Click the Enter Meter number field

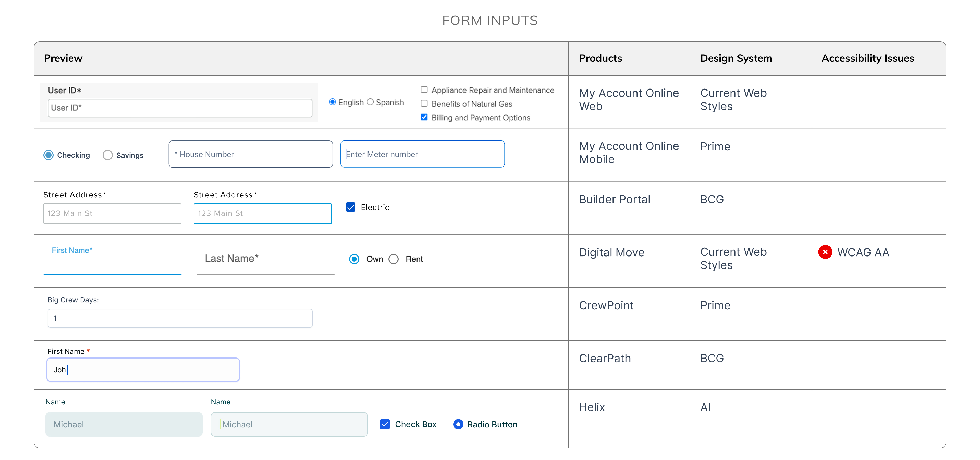tap(422, 154)
